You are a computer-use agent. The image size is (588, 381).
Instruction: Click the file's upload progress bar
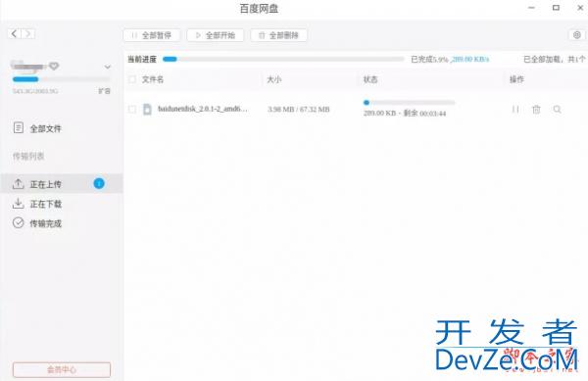409,102
